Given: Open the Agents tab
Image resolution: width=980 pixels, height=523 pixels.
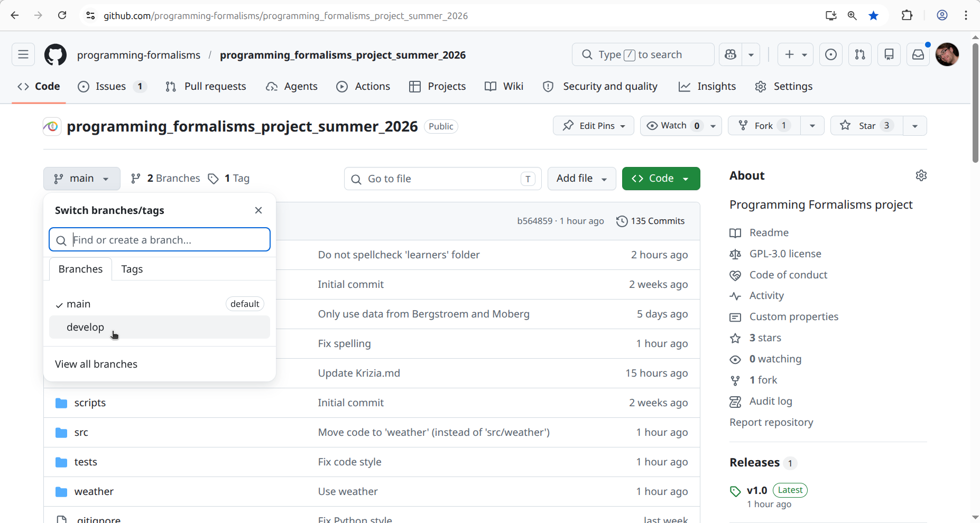Looking at the screenshot, I should (x=291, y=87).
